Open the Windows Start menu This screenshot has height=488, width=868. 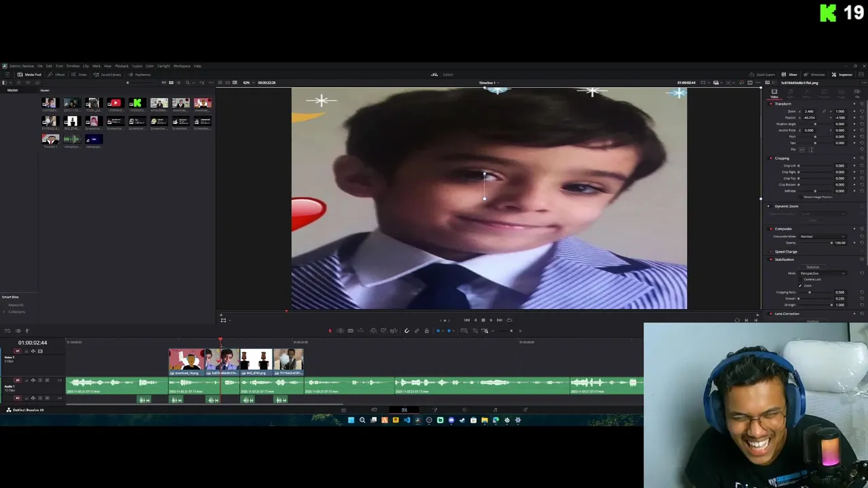(351, 420)
